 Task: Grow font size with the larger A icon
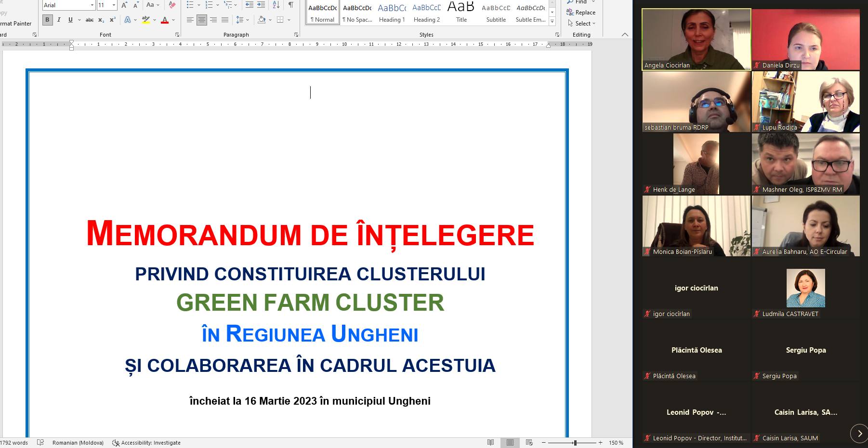124,5
